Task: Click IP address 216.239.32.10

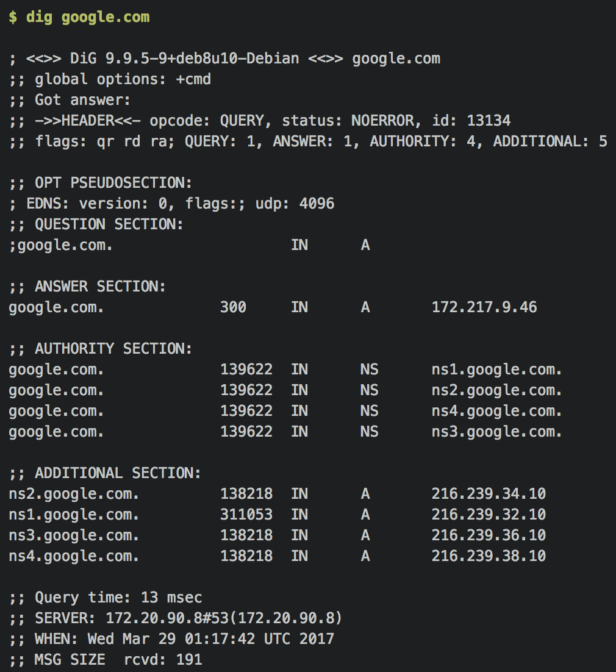Action: pyautogui.click(x=489, y=514)
